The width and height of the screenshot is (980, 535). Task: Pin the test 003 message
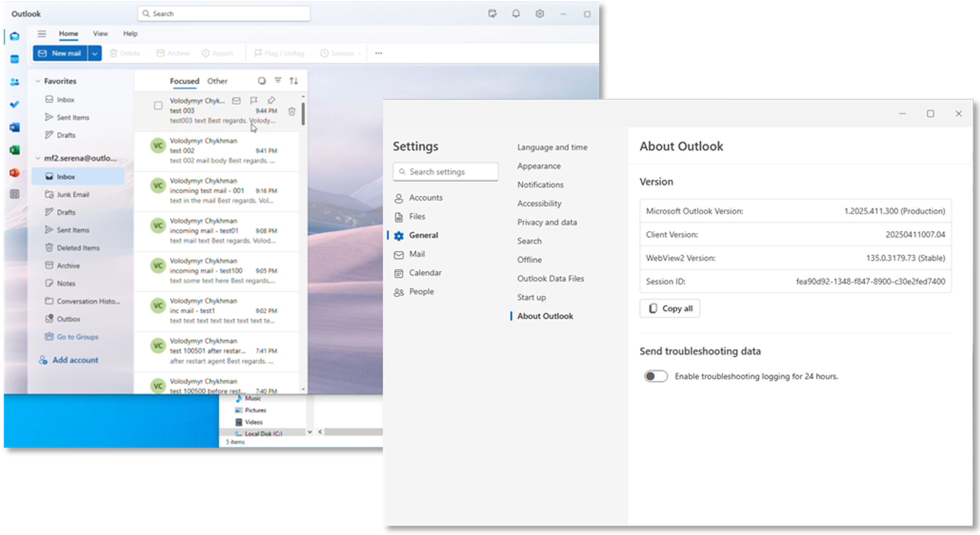point(271,101)
